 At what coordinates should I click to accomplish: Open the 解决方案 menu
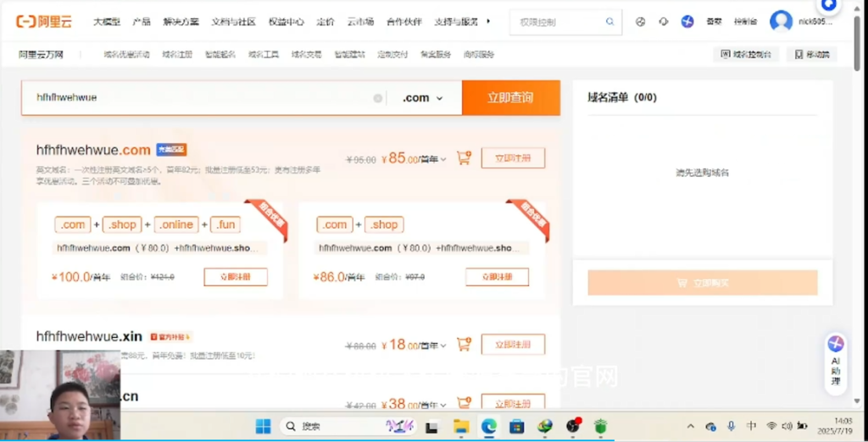click(x=181, y=22)
